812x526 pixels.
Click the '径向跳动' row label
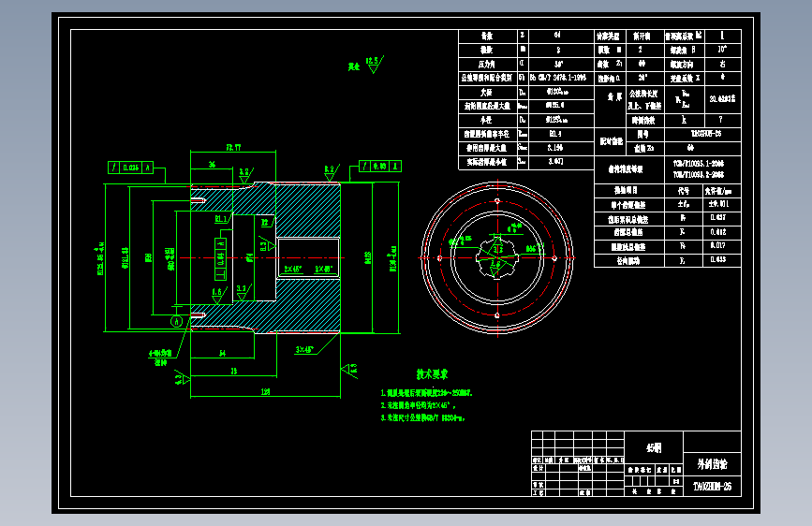click(x=628, y=260)
